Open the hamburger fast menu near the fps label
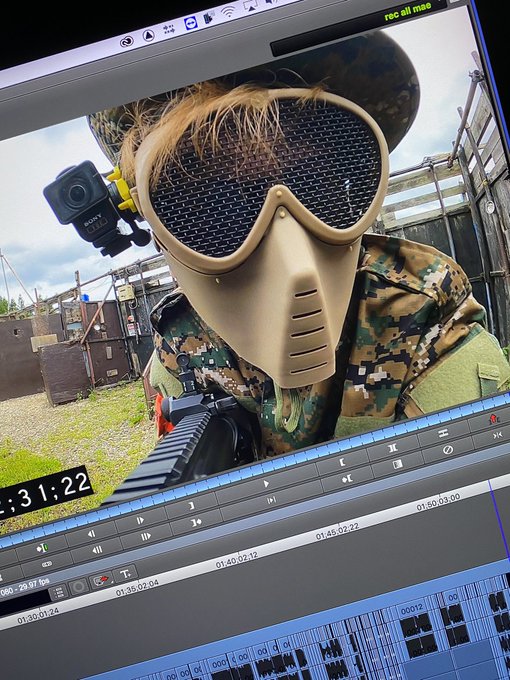510x680 pixels. 59,592
